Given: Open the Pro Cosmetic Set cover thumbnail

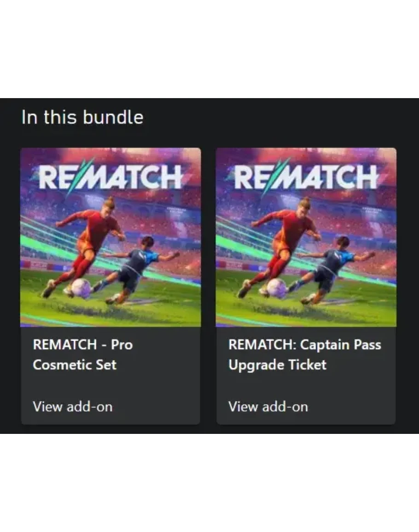Looking at the screenshot, I should click(111, 237).
